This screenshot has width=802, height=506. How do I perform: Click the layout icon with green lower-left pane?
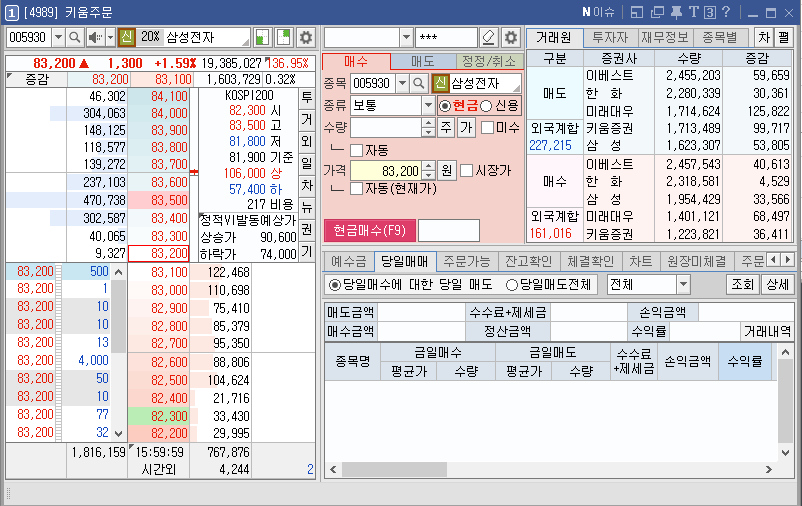point(262,37)
